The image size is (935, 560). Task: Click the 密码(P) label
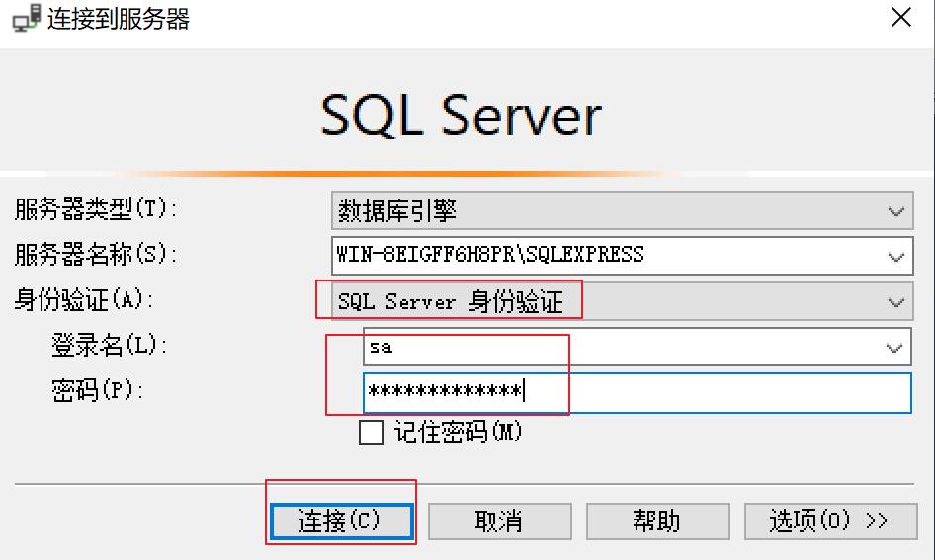(x=97, y=391)
